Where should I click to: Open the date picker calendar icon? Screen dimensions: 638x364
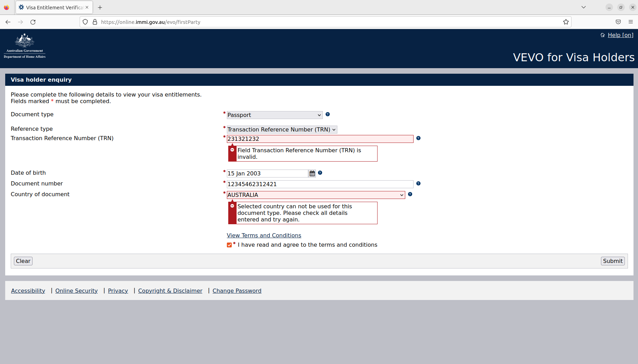tap(312, 173)
